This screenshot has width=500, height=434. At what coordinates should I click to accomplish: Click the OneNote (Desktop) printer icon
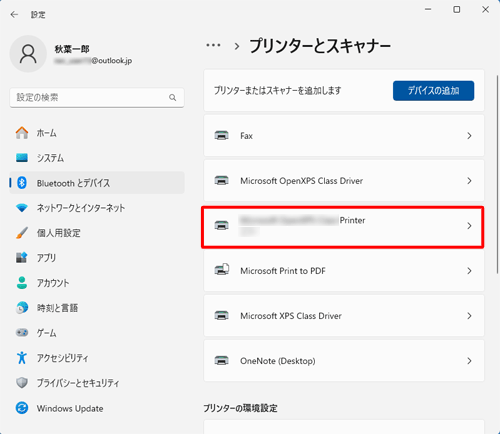click(x=222, y=361)
